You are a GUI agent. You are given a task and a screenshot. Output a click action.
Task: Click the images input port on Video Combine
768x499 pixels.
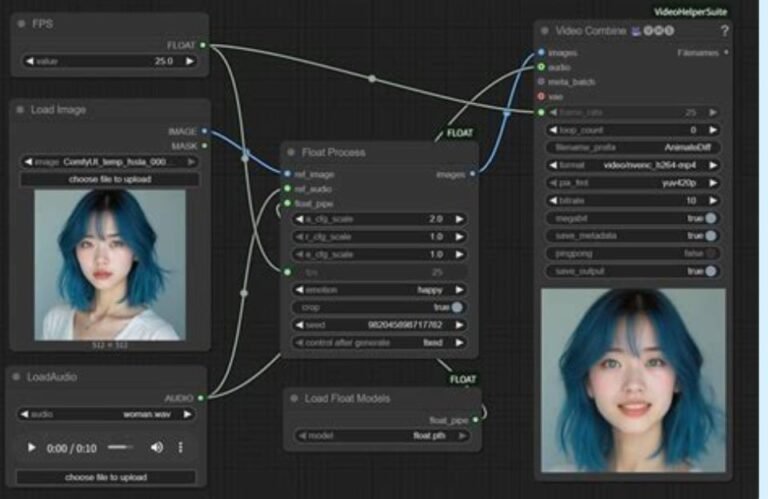click(x=541, y=52)
